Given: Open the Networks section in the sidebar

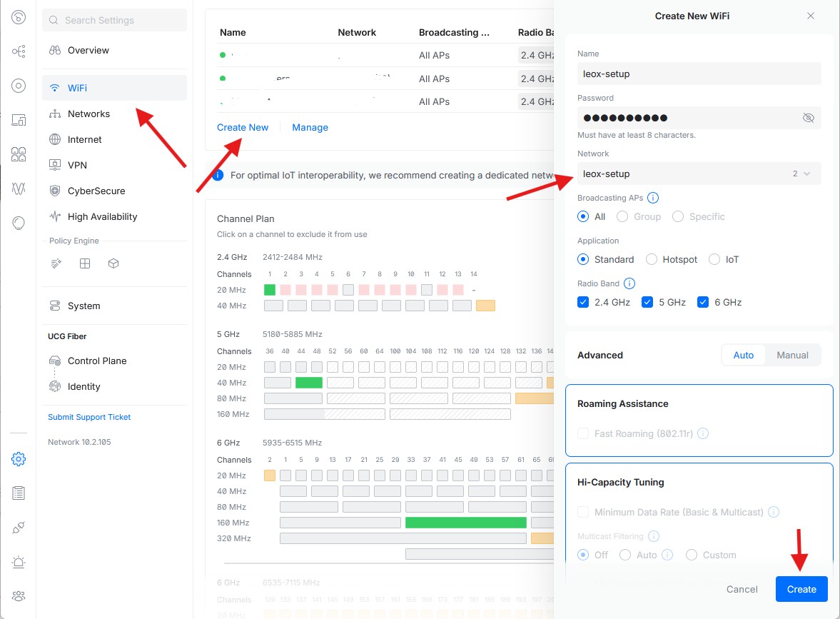Looking at the screenshot, I should tap(88, 114).
